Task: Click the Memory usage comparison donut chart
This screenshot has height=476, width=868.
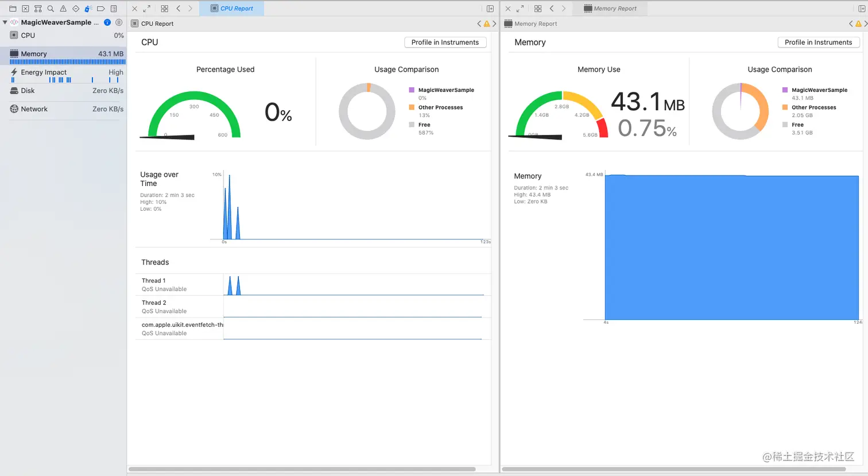Action: 740,111
